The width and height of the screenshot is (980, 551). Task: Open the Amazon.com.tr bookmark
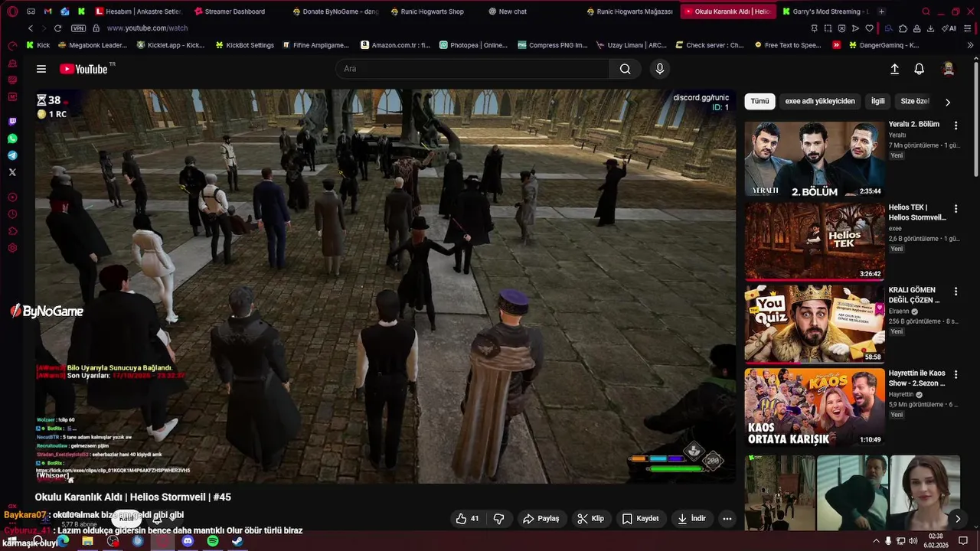tap(395, 45)
